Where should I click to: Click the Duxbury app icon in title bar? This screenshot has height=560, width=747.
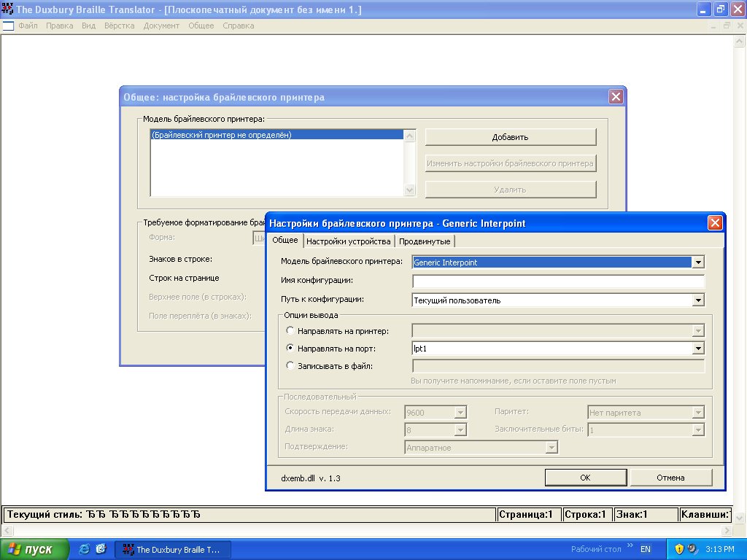(x=7, y=9)
